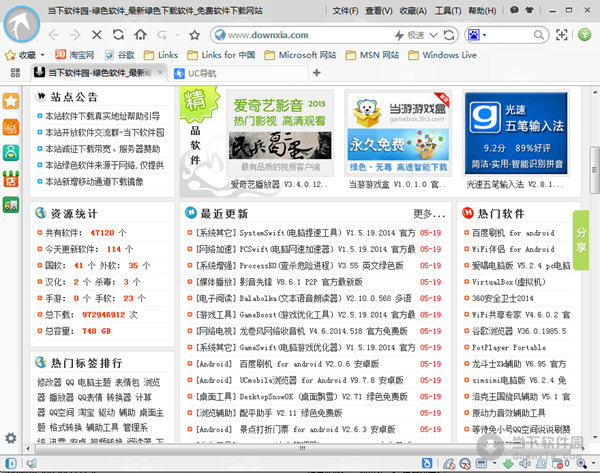Click the blue UC icon in status bar
Viewport: 600px width, 473px height.
427,463
